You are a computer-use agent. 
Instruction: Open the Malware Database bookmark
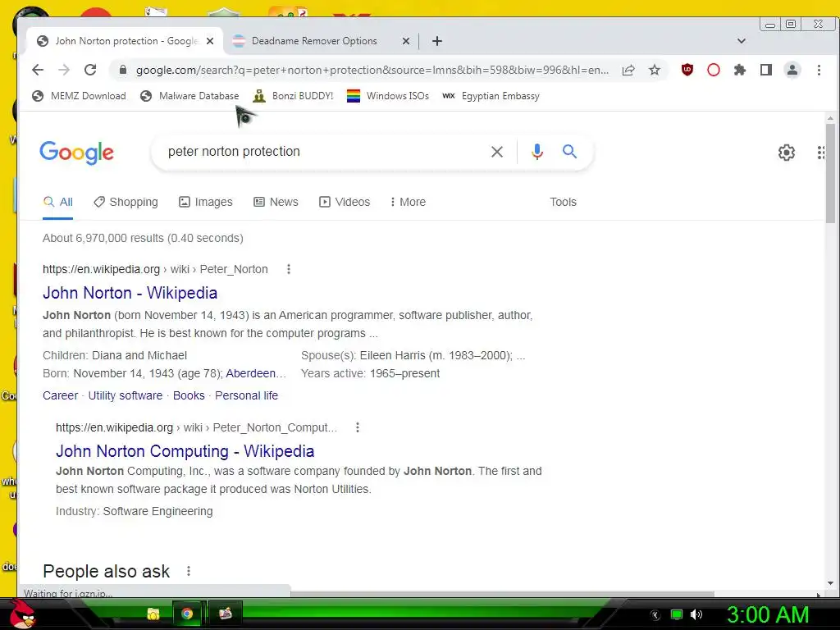[189, 96]
